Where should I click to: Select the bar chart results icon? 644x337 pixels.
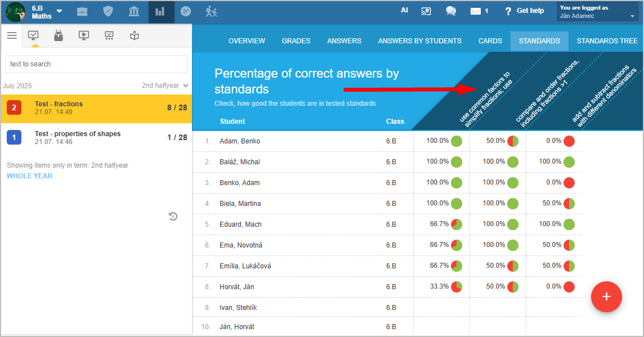(x=160, y=11)
